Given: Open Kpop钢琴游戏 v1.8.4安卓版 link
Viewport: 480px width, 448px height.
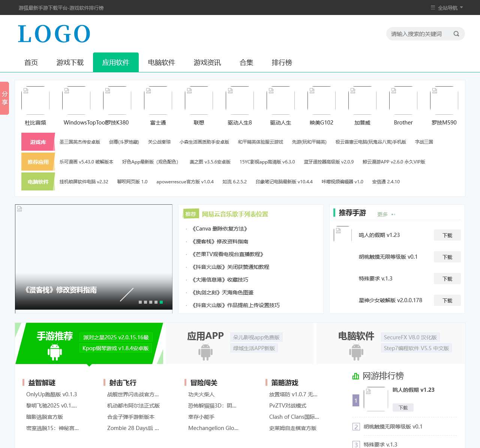Looking at the screenshot, I should point(115,348).
